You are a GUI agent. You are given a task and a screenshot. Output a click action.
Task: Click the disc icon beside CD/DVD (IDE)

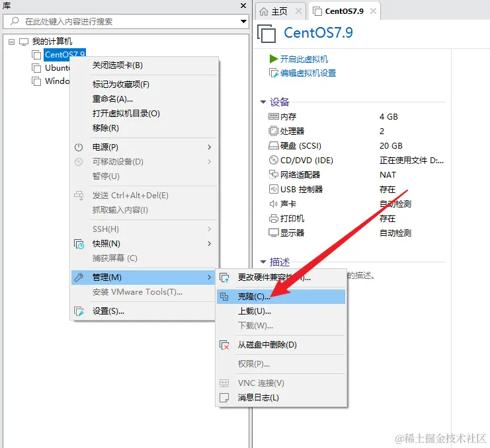[x=274, y=160]
